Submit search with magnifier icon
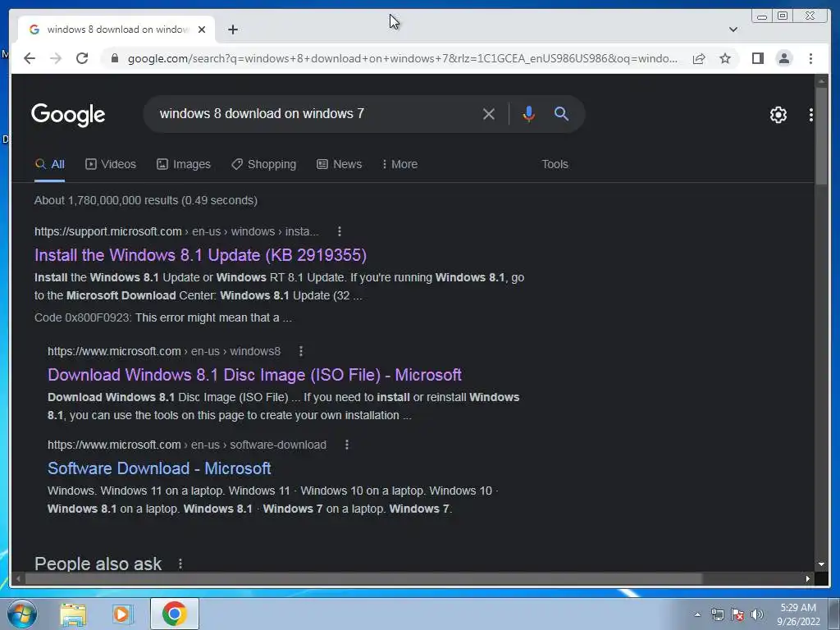The width and height of the screenshot is (840, 630). click(x=561, y=113)
